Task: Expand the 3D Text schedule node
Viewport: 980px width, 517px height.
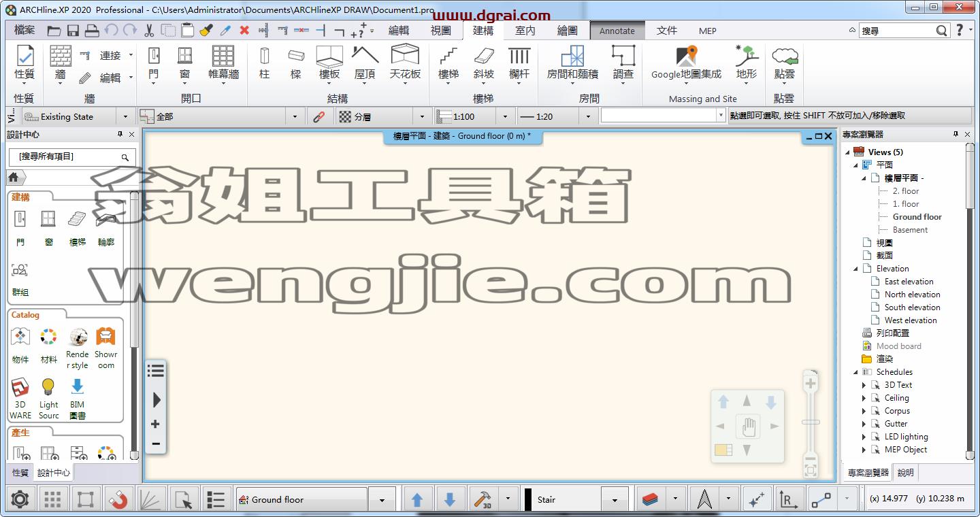Action: pyautogui.click(x=864, y=385)
